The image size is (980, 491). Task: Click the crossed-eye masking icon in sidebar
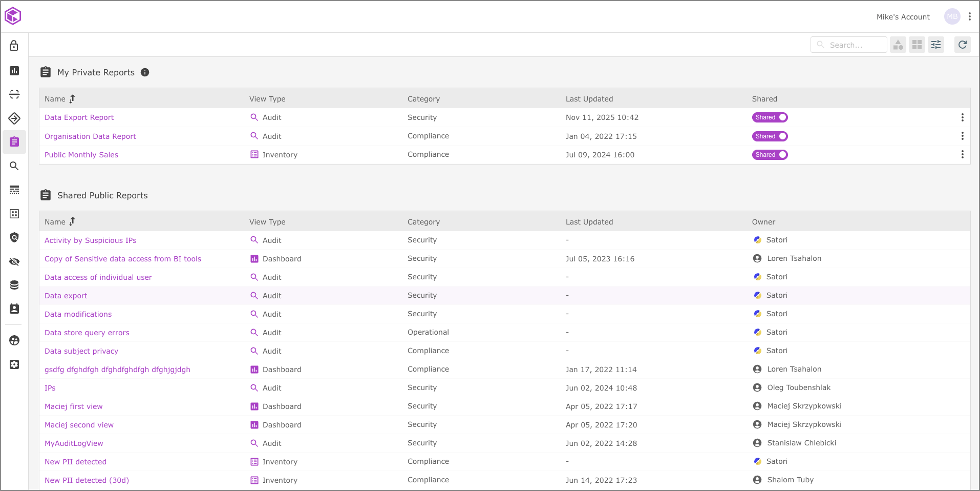pos(14,262)
